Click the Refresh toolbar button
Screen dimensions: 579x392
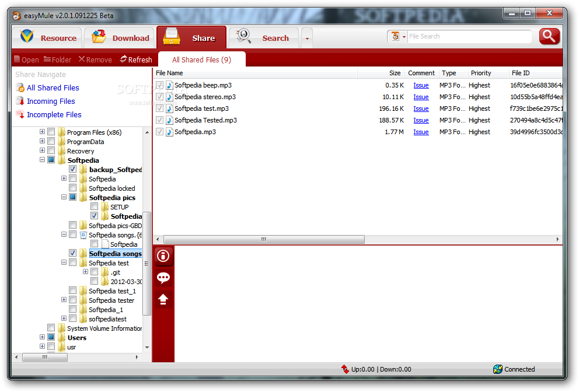click(136, 60)
